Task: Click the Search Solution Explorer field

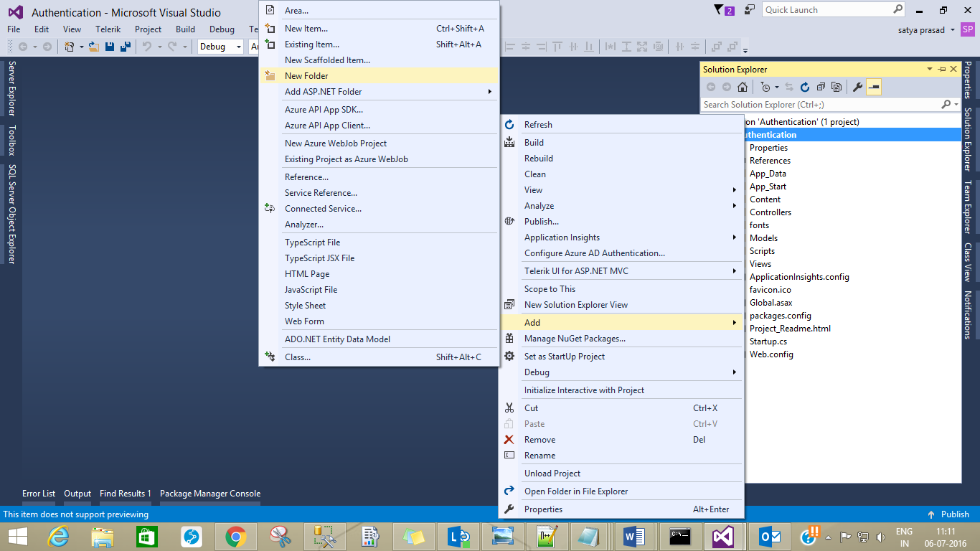Action: 830,105
